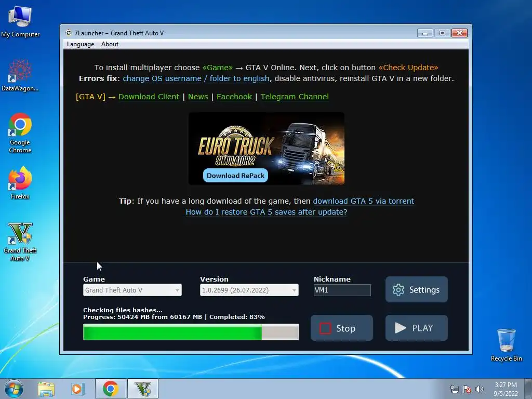This screenshot has height=399, width=532.
Task: Expand the Game dropdown
Action: (x=132, y=290)
